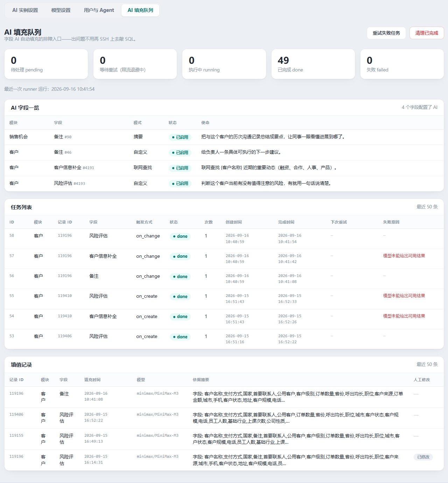The image size is (448, 483).
Task: Click failure reason text in task 57 row
Action: click(x=404, y=256)
